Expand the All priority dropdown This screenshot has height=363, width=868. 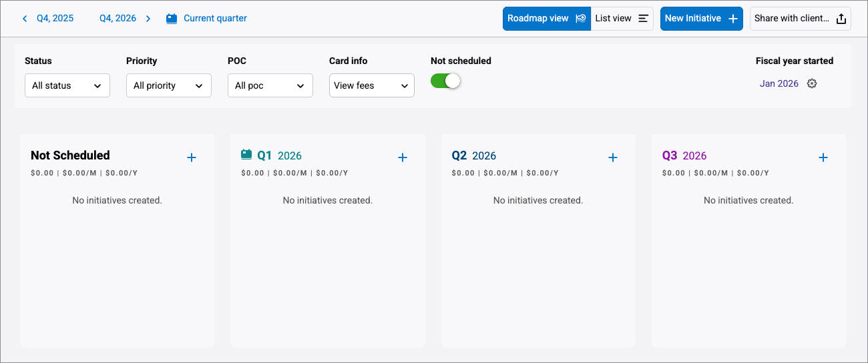point(169,85)
